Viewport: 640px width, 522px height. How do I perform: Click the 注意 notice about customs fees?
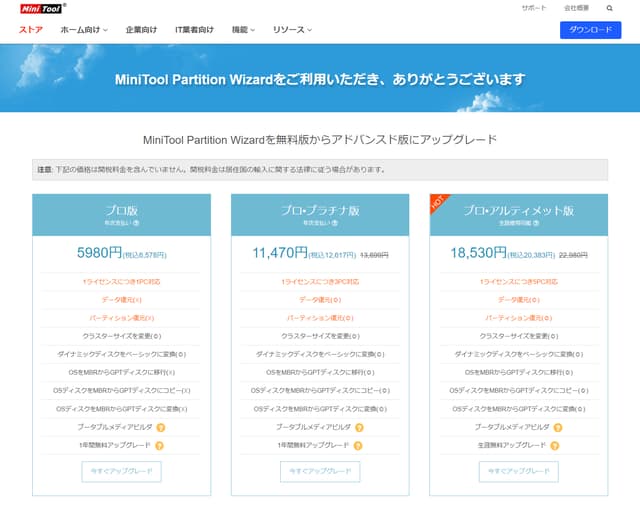click(320, 169)
